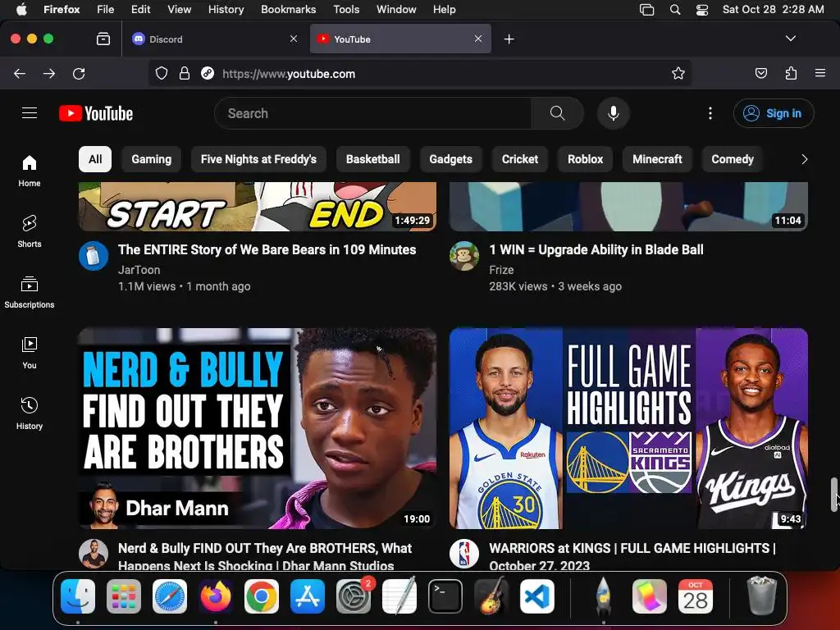The image size is (840, 630).
Task: Open the Firefox application menu
Action: pyautogui.click(x=820, y=73)
